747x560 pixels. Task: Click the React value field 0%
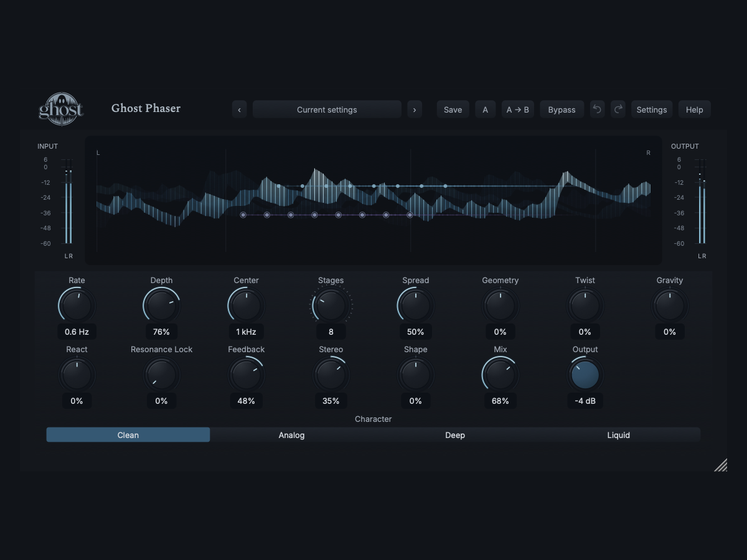pos(77,401)
